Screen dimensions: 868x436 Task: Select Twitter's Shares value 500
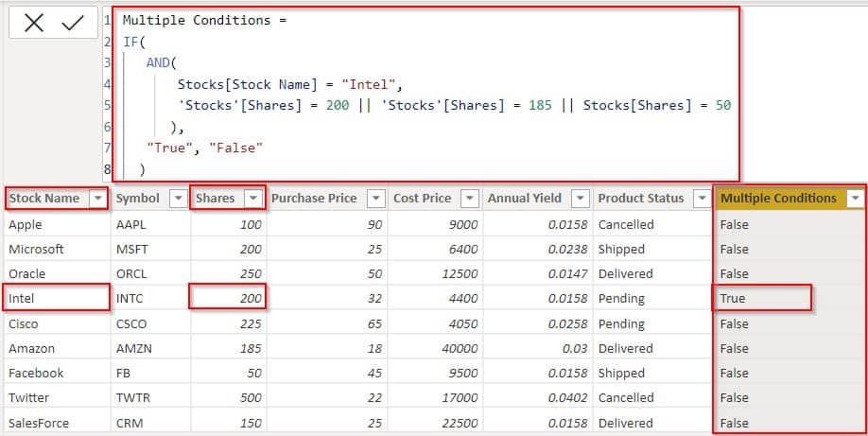click(x=229, y=398)
